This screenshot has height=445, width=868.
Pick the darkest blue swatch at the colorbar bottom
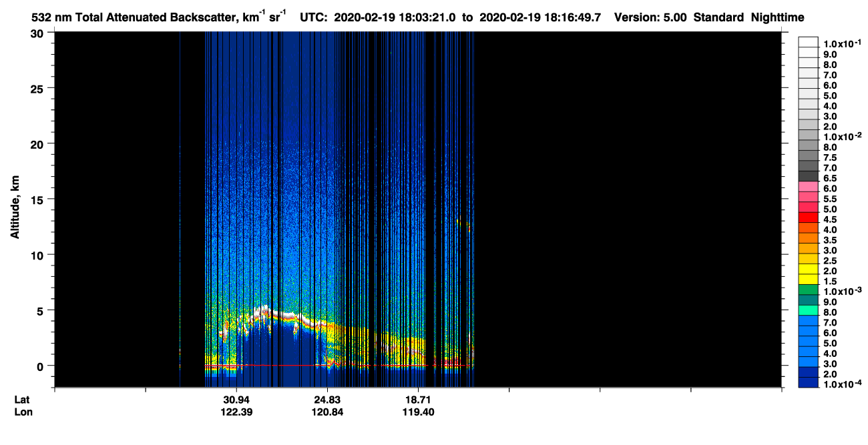[808, 382]
